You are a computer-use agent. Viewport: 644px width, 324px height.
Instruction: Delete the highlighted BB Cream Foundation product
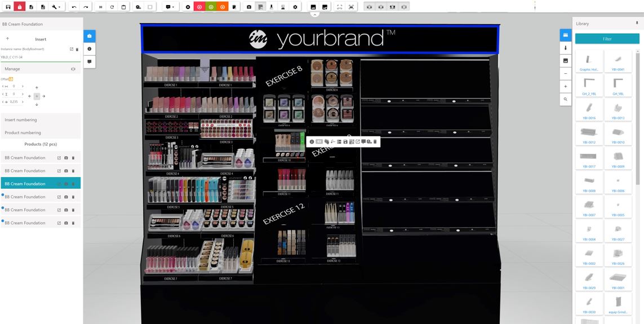73,184
